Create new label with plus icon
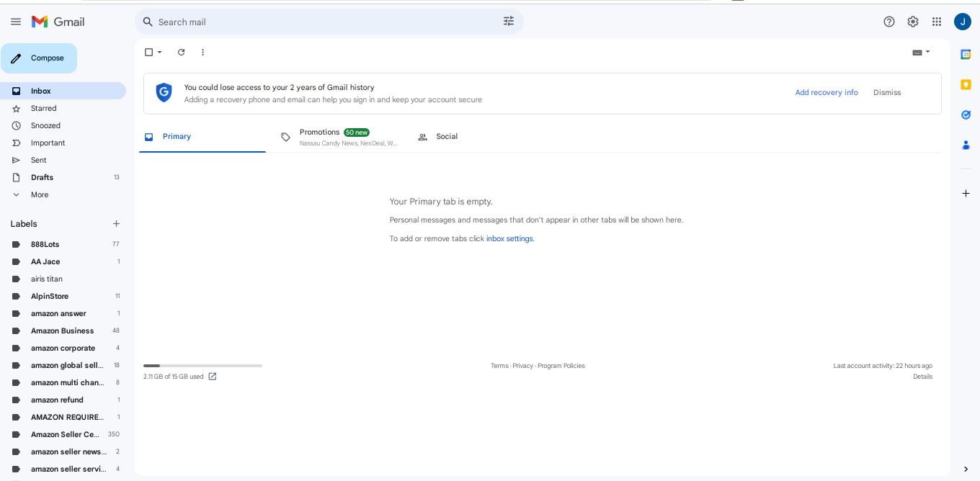 tap(116, 224)
